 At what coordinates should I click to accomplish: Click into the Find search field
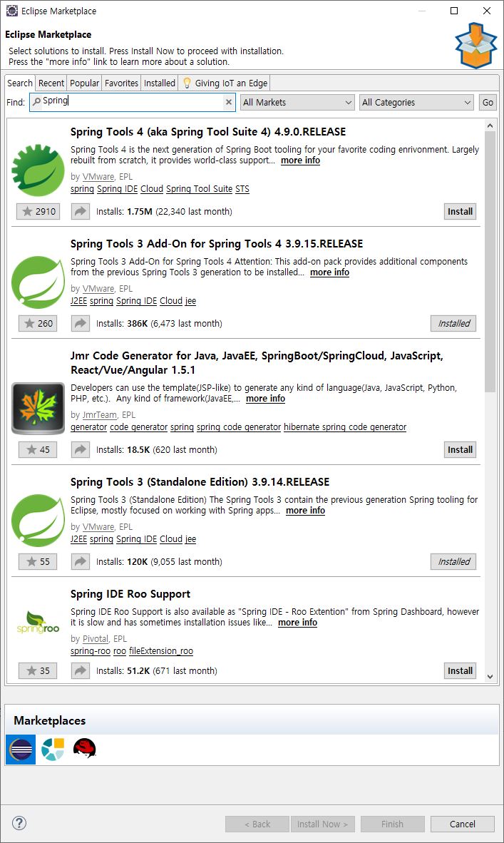132,101
